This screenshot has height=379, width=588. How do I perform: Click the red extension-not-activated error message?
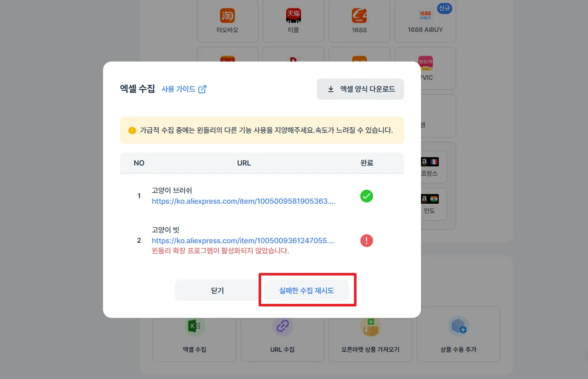pos(220,251)
